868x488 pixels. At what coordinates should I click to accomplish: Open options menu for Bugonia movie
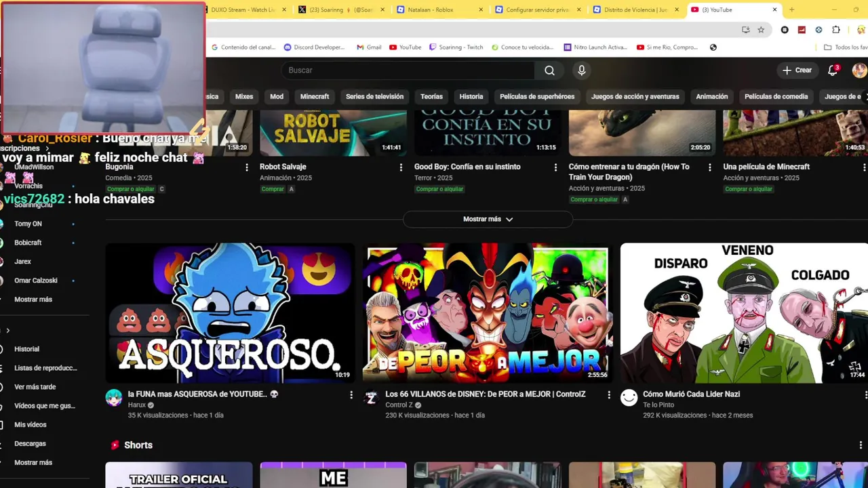coord(246,167)
